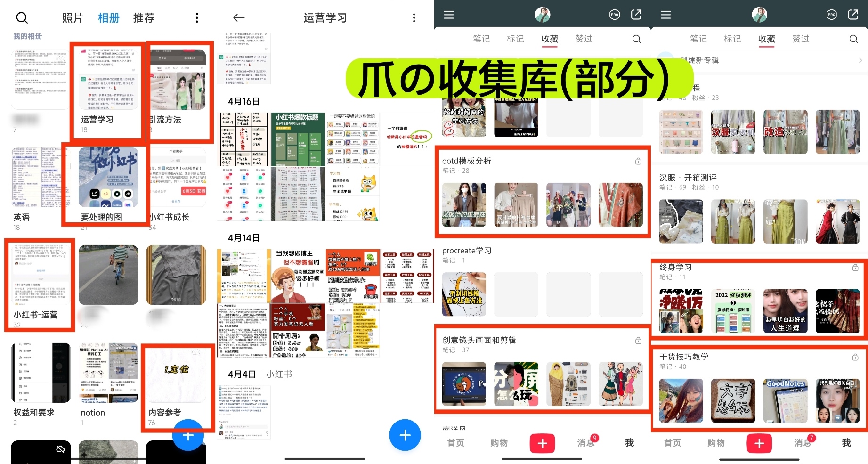The width and height of the screenshot is (868, 464).
Task: Tap the lock icon on the 终身学习 collection
Action: (x=855, y=268)
